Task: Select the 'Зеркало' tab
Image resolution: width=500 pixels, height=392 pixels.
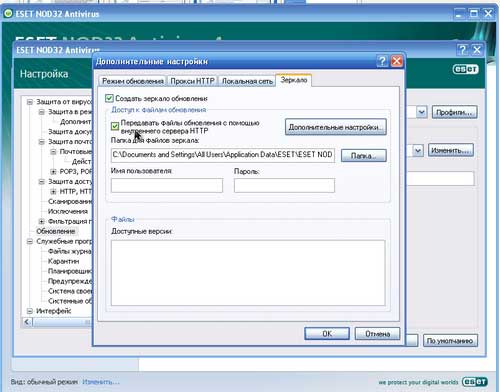Action: pyautogui.click(x=294, y=80)
